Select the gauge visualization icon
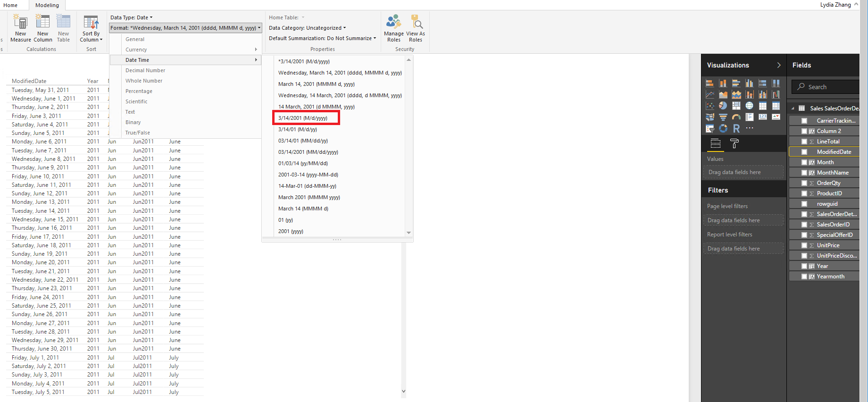 coord(736,117)
